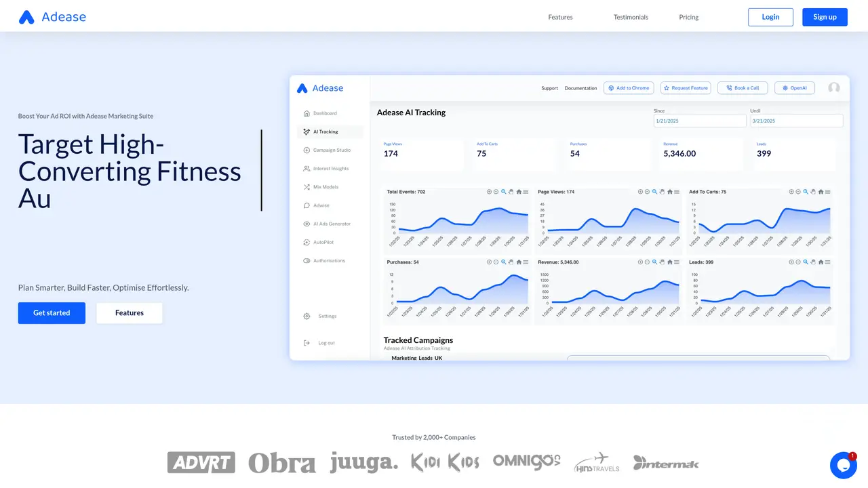The width and height of the screenshot is (868, 488).
Task: Click the Since date field
Action: click(700, 121)
